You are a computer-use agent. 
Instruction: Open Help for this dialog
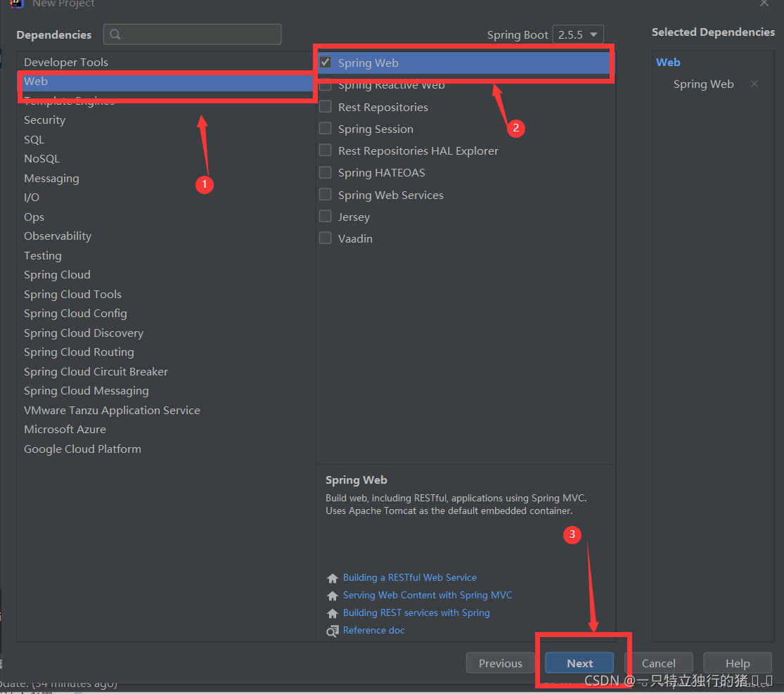tap(738, 664)
